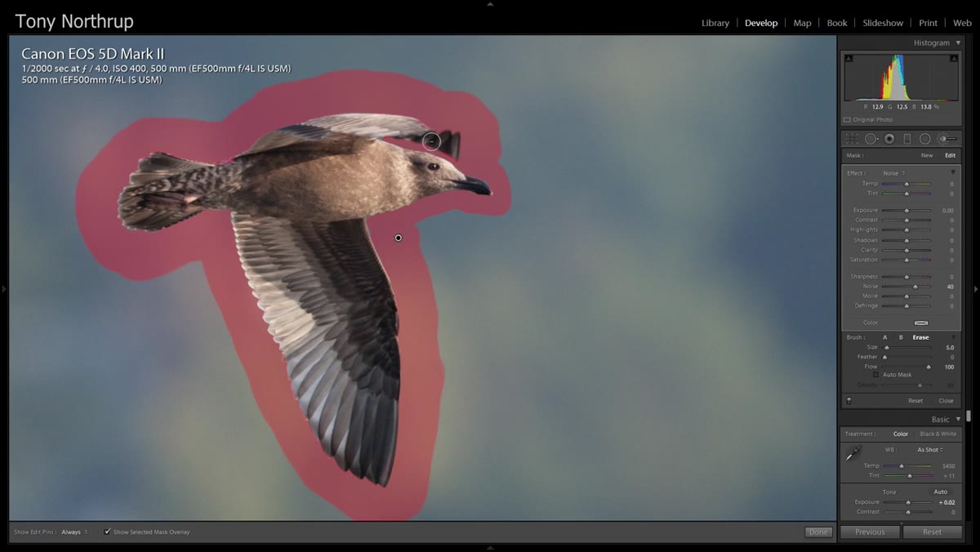
Task: Click the Original Photo indicator icon
Action: coord(848,120)
